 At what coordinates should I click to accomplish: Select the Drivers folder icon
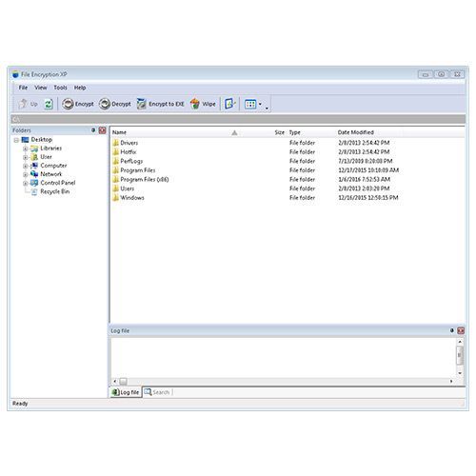coord(116,143)
